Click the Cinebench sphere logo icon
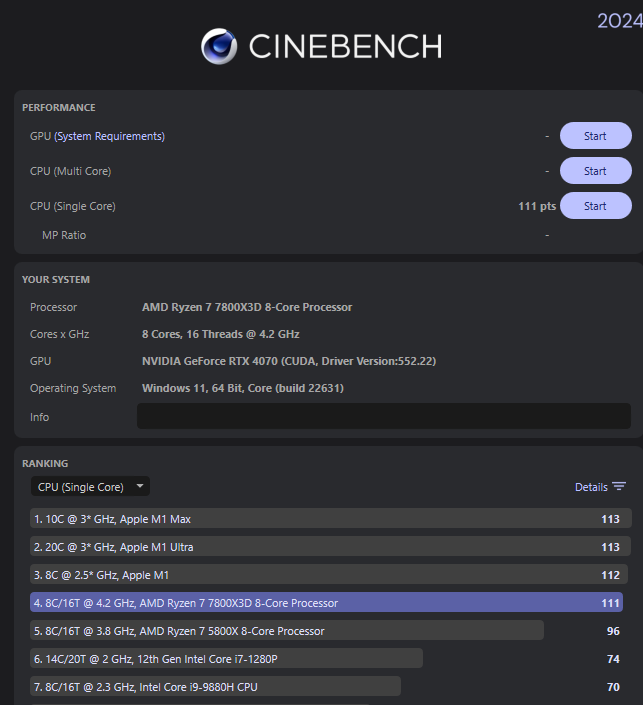Screen dimensions: 643x705 click(x=219, y=46)
